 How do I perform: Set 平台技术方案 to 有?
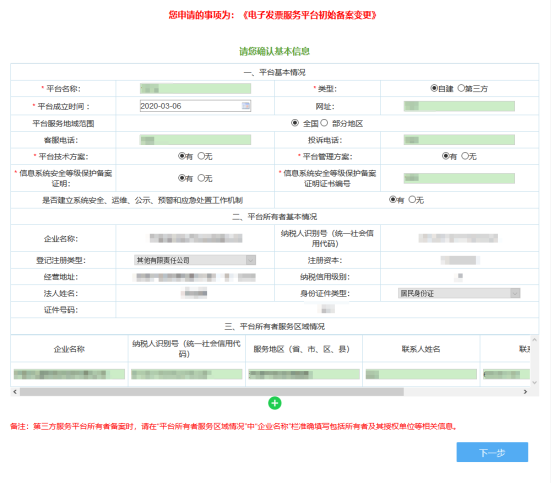point(182,155)
